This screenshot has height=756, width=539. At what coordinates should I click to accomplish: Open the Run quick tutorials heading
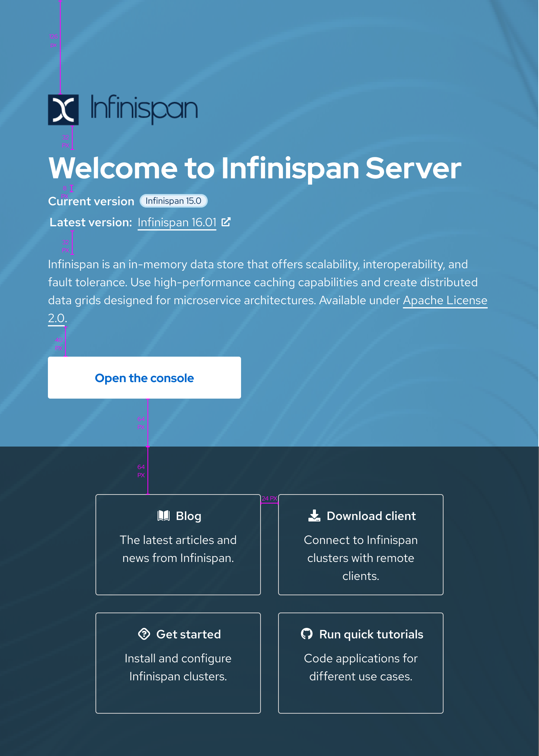(371, 635)
